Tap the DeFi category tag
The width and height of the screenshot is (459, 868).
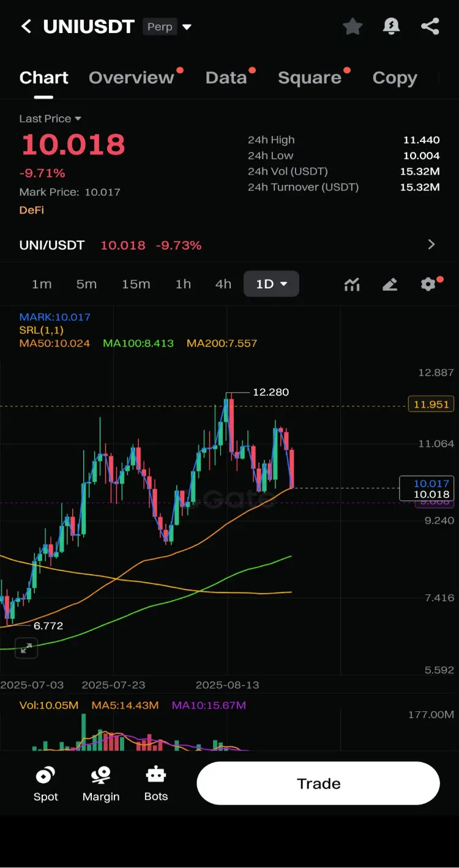pos(32,210)
